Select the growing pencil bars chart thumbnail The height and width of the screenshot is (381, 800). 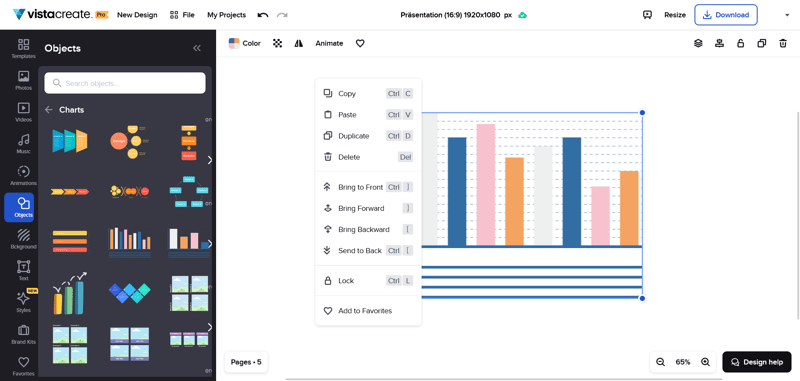click(x=70, y=293)
